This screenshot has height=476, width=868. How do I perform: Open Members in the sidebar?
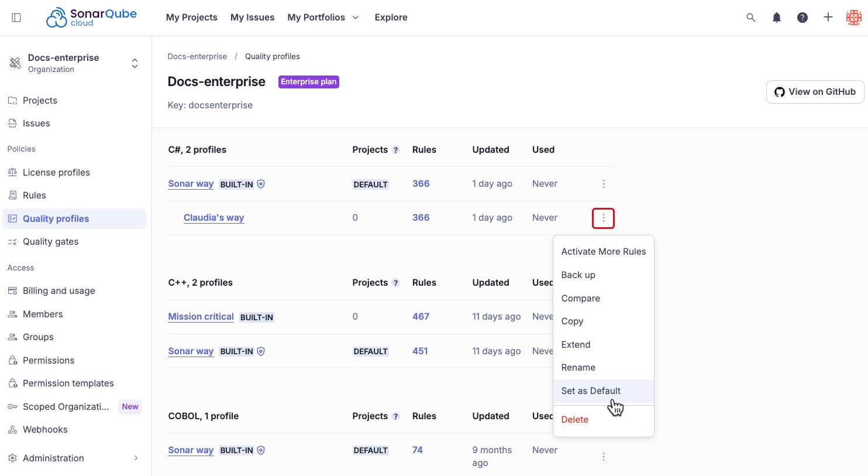(x=74, y=314)
